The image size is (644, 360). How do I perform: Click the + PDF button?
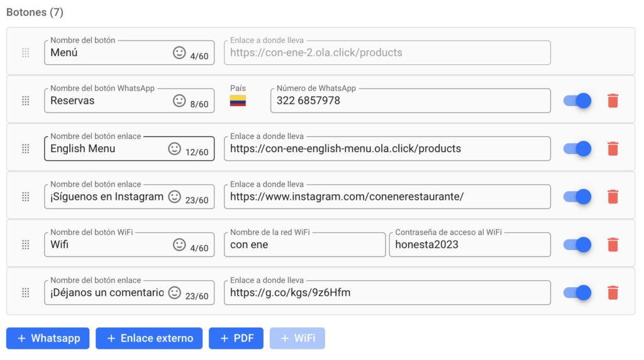click(x=236, y=338)
